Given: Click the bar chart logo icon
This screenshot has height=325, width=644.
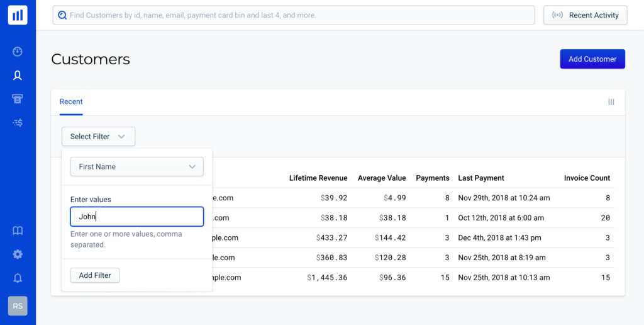Looking at the screenshot, I should pyautogui.click(x=18, y=15).
